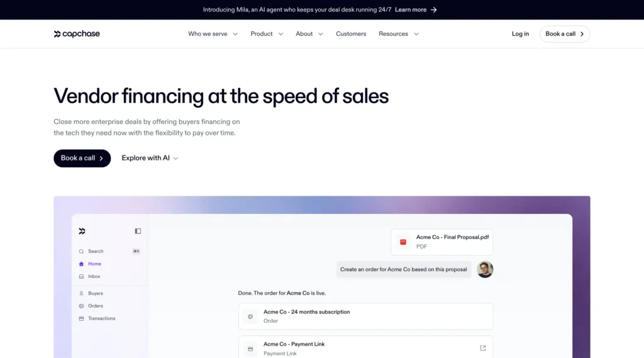Open the Resources dropdown menu
Image resolution: width=644 pixels, height=358 pixels.
(399, 34)
